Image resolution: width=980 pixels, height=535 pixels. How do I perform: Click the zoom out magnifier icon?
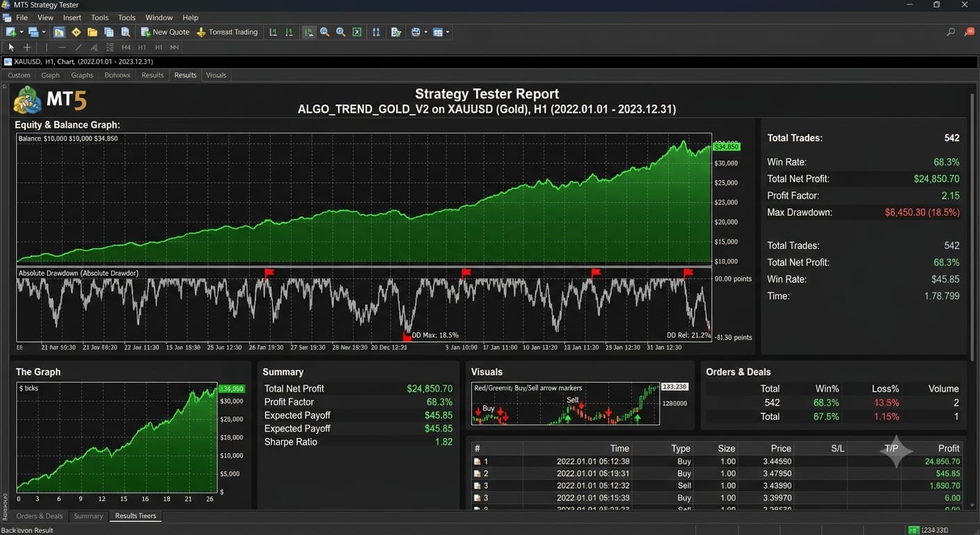click(340, 32)
